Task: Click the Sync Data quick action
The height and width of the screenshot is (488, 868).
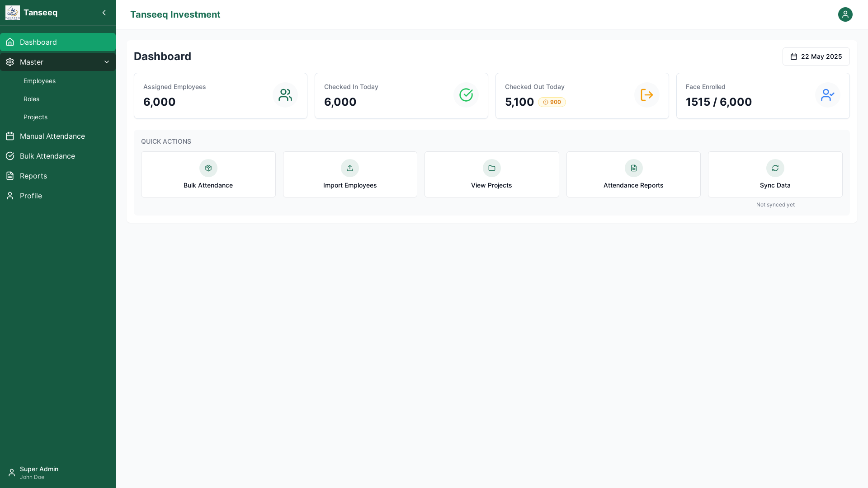Action: coord(775,174)
